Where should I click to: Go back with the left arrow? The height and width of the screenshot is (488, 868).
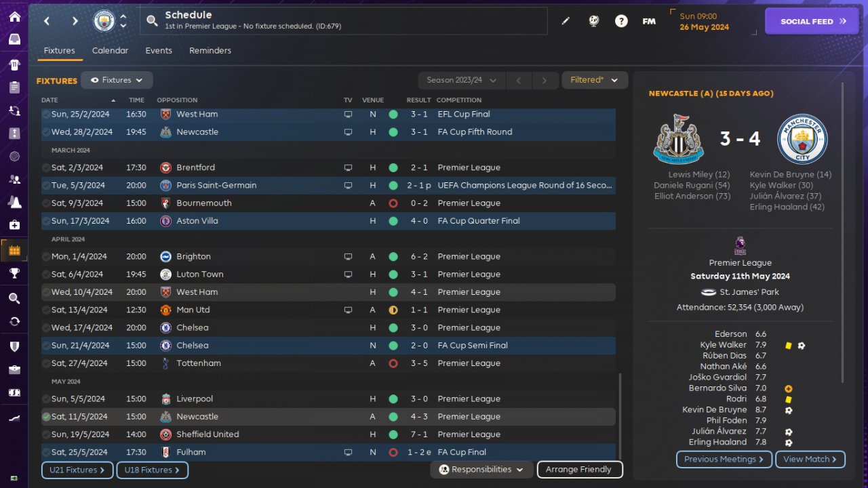pos(47,21)
